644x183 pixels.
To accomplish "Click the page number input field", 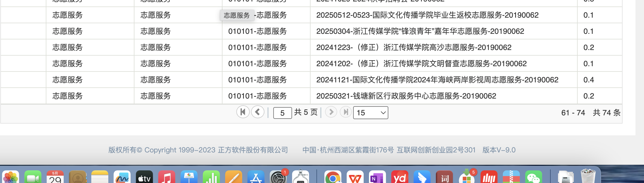I will click(x=282, y=113).
